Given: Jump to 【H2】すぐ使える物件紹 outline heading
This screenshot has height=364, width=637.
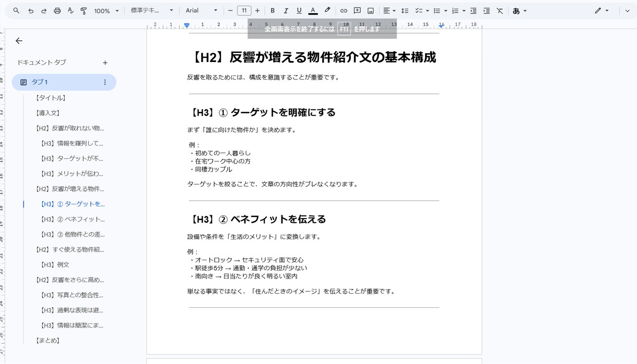Looking at the screenshot, I should [x=69, y=249].
